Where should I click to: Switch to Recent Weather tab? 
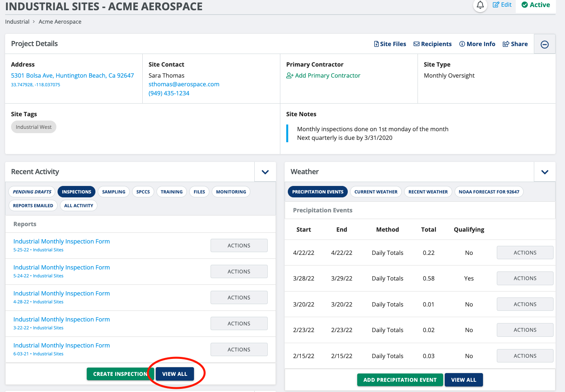point(428,192)
